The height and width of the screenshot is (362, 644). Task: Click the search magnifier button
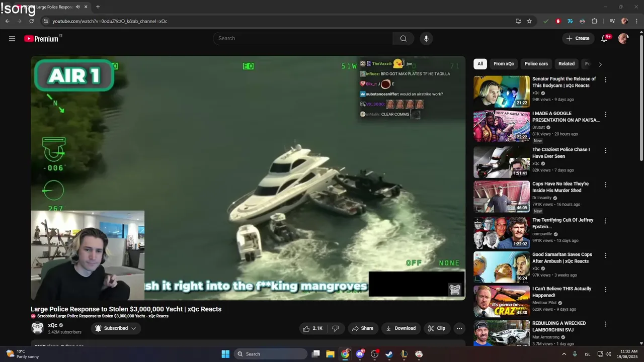click(404, 39)
